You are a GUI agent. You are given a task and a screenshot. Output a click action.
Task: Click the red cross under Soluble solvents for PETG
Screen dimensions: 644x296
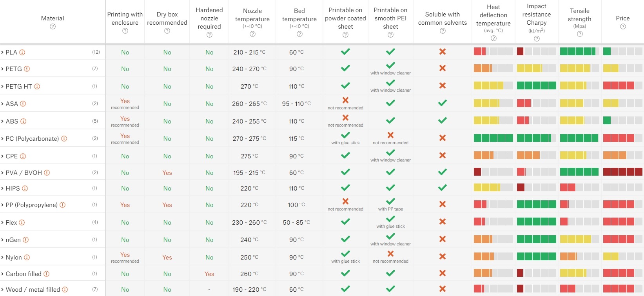click(x=442, y=67)
